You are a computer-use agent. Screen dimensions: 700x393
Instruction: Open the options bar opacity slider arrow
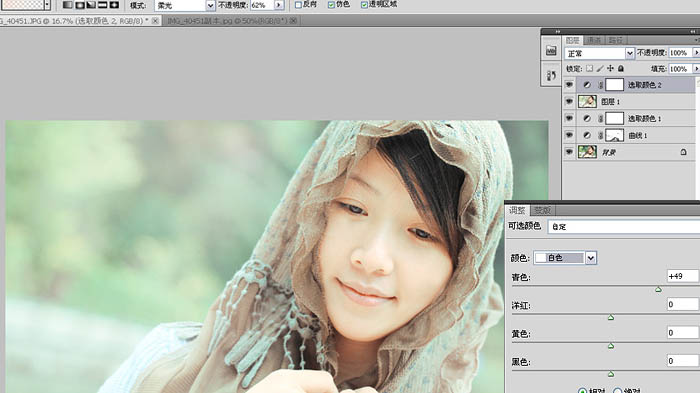[x=279, y=5]
